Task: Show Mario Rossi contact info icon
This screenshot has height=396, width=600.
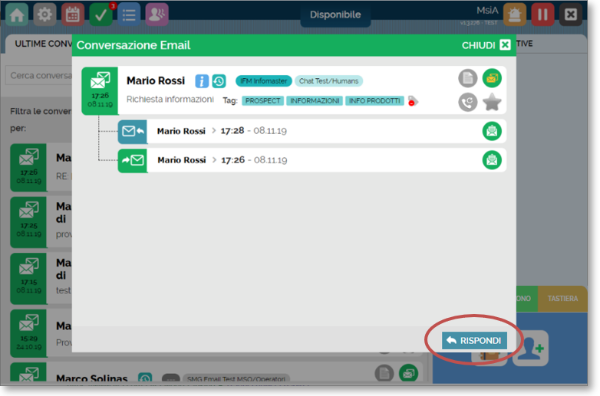Action: point(202,81)
